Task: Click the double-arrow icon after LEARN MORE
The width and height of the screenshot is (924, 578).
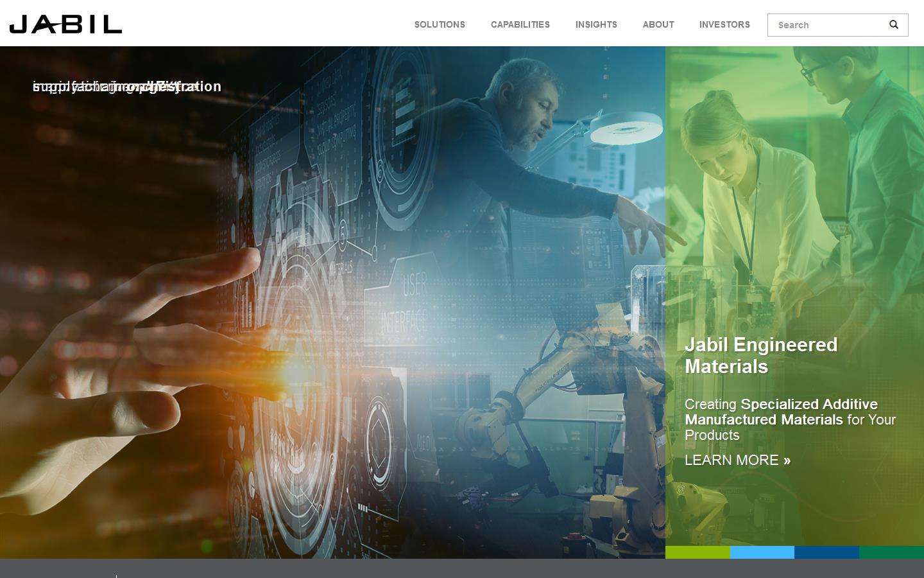Action: [x=787, y=460]
